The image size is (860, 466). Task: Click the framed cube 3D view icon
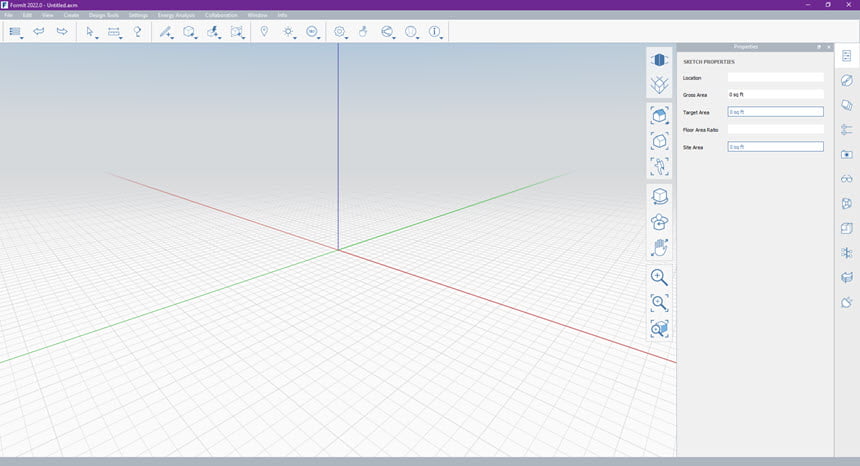(659, 141)
